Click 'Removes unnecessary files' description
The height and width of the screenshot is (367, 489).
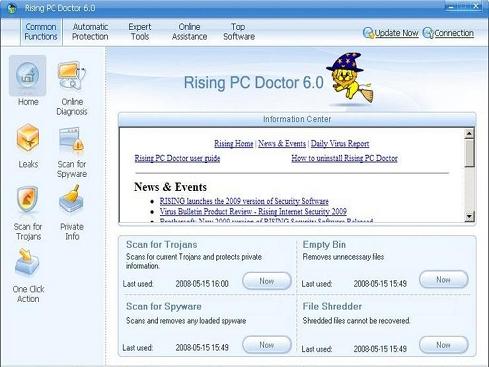[x=343, y=257]
